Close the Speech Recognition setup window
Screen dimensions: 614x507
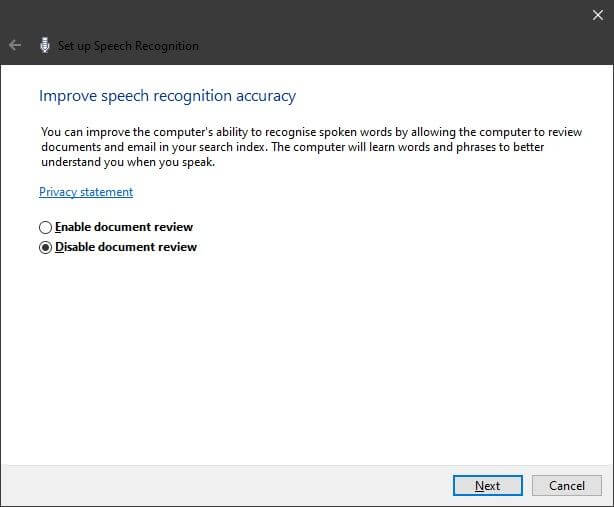pyautogui.click(x=598, y=14)
